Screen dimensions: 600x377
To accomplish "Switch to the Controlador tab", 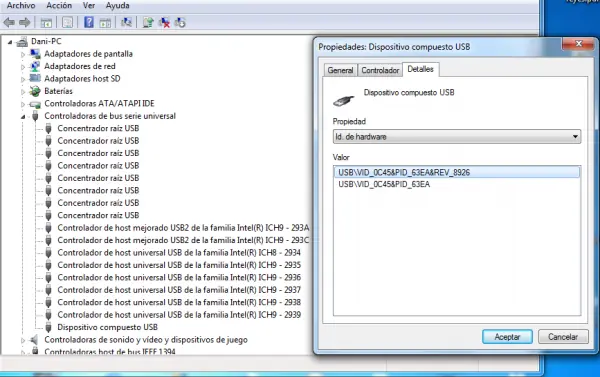I will tap(380, 70).
